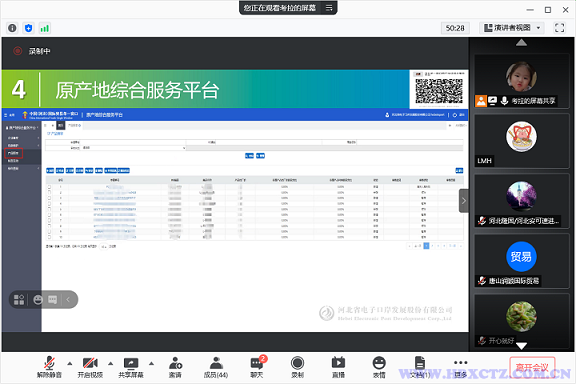Select the LMH participant thumbnail
The width and height of the screenshot is (576, 384).
click(x=522, y=141)
